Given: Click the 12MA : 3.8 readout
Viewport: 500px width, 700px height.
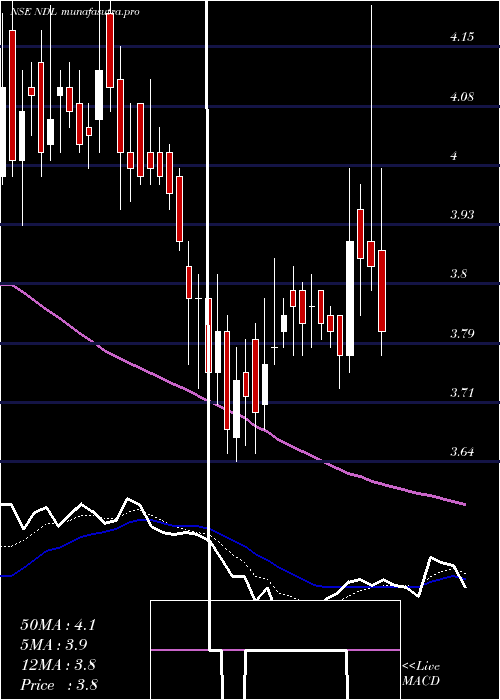Looking at the screenshot, I should click(58, 665).
